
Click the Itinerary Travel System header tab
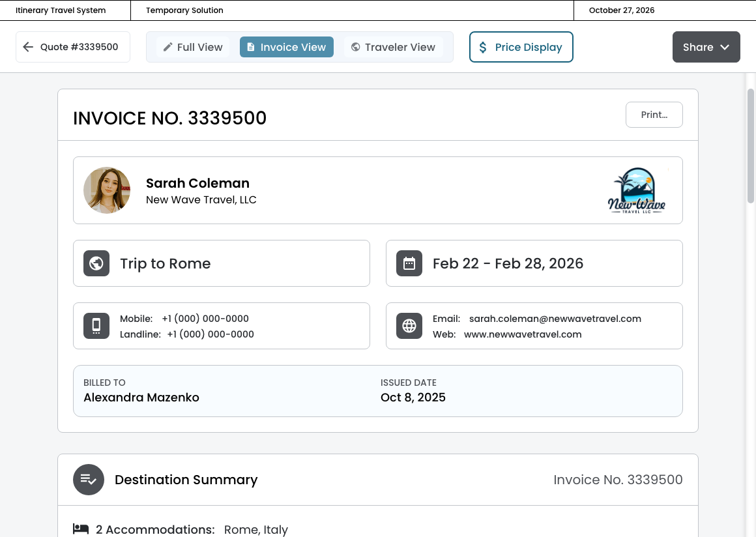61,10
